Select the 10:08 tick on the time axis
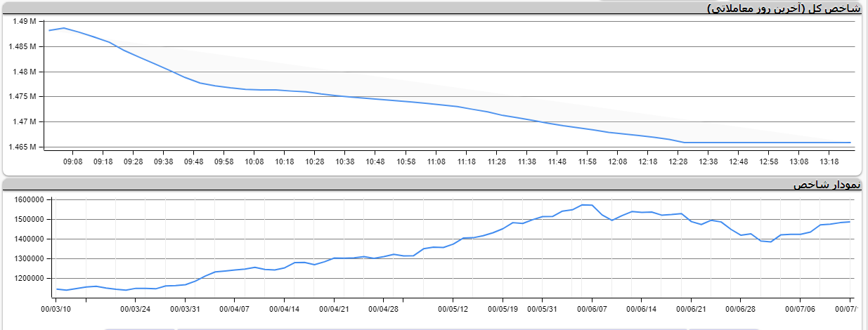 click(254, 162)
